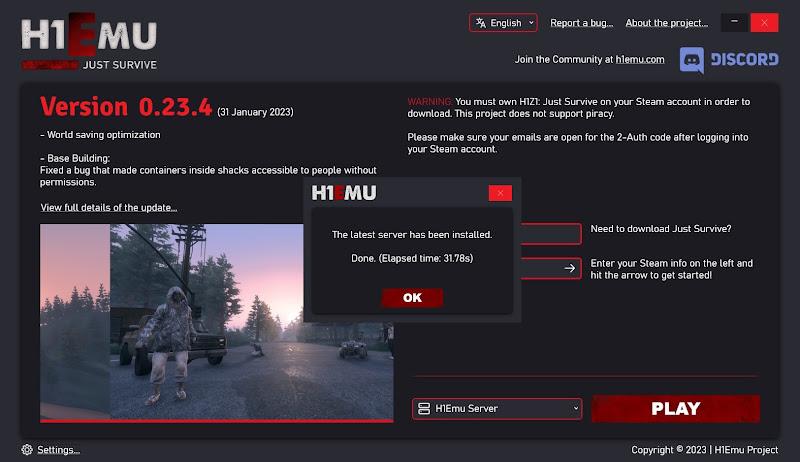Click the World saving optimization note
Viewport: 800px width, 462px height.
click(101, 135)
